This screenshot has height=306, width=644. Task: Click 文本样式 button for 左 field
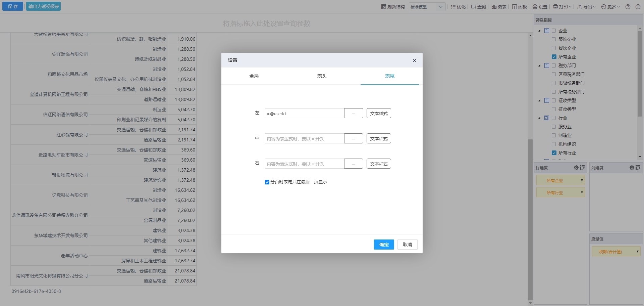(x=379, y=114)
